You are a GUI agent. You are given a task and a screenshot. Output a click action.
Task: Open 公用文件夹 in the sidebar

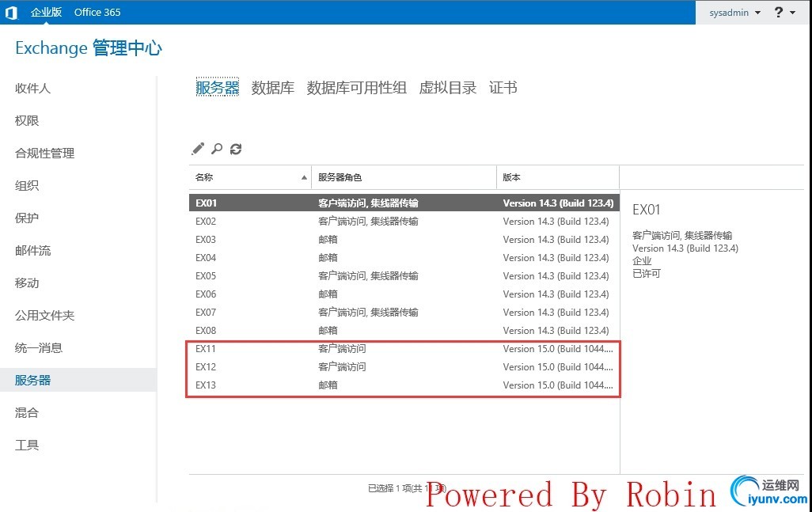coord(44,315)
